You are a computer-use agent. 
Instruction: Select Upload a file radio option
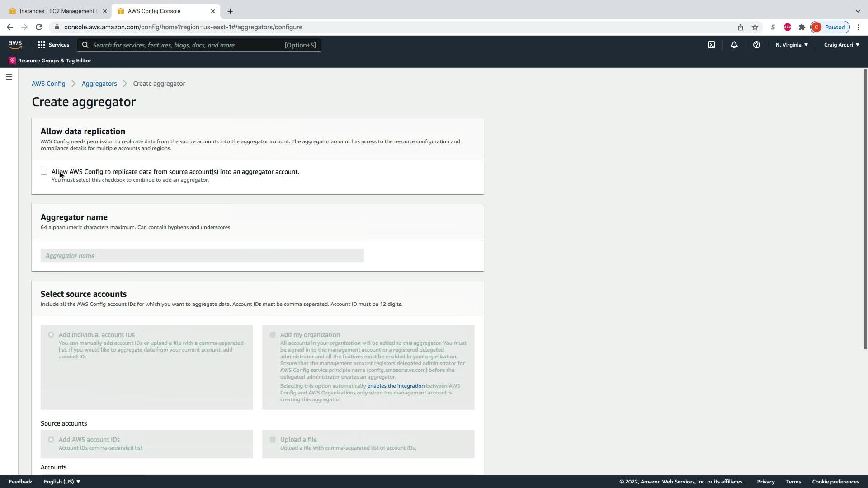coord(273,440)
